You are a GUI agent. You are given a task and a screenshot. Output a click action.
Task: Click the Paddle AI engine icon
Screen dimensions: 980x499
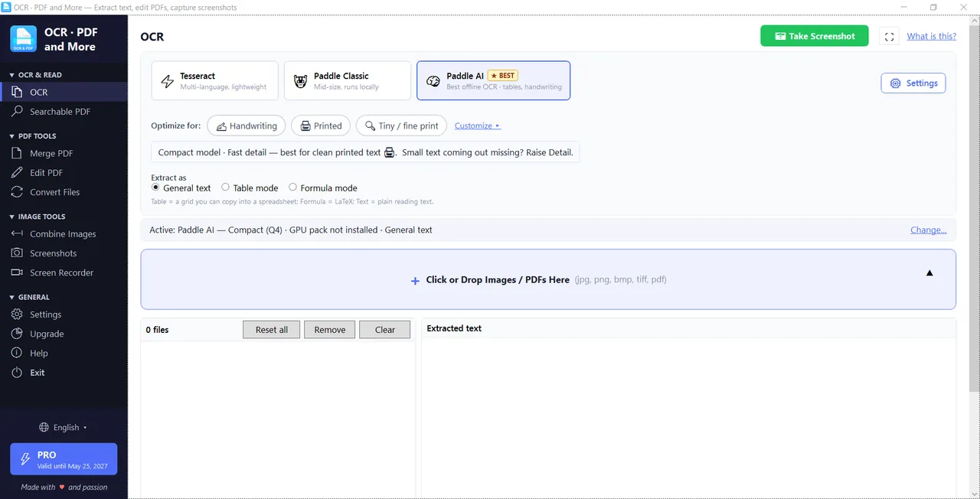point(433,81)
